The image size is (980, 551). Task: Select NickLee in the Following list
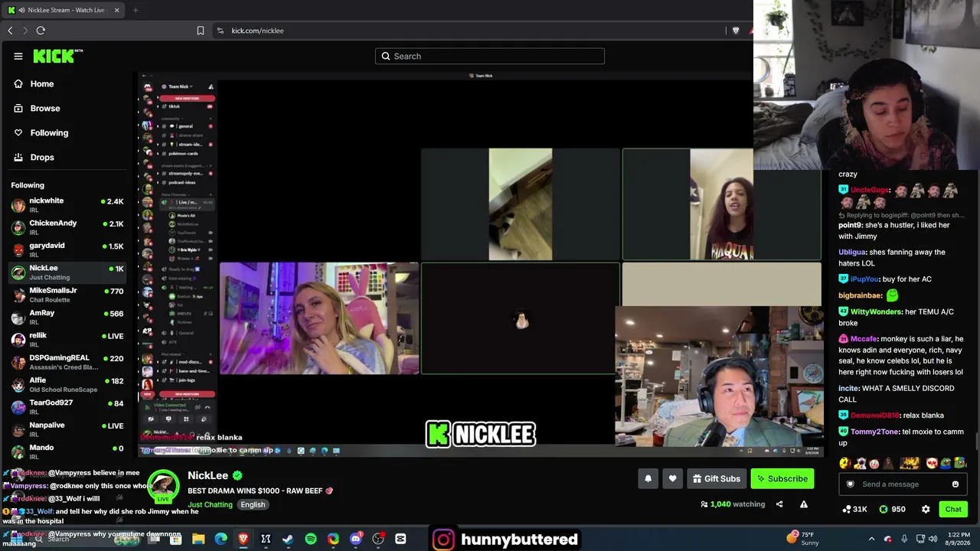click(67, 272)
